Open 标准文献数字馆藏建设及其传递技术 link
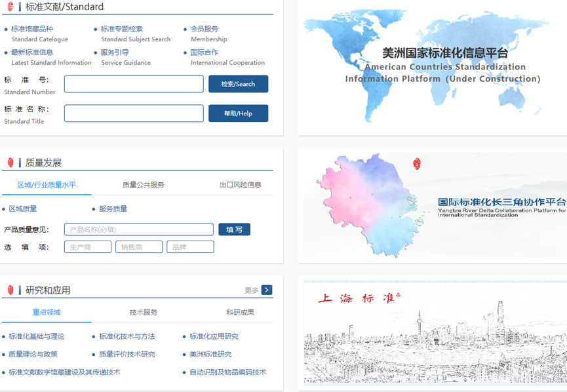The height and width of the screenshot is (392, 567). pyautogui.click(x=64, y=372)
